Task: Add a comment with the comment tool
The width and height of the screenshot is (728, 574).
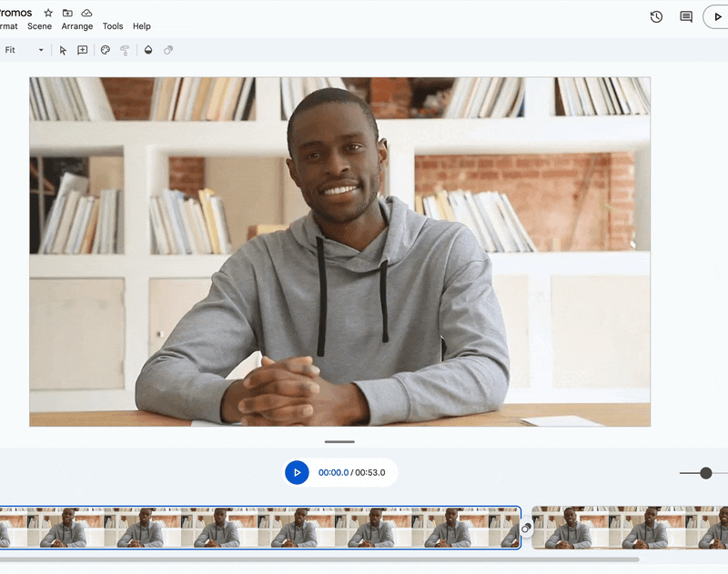Action: [82, 50]
